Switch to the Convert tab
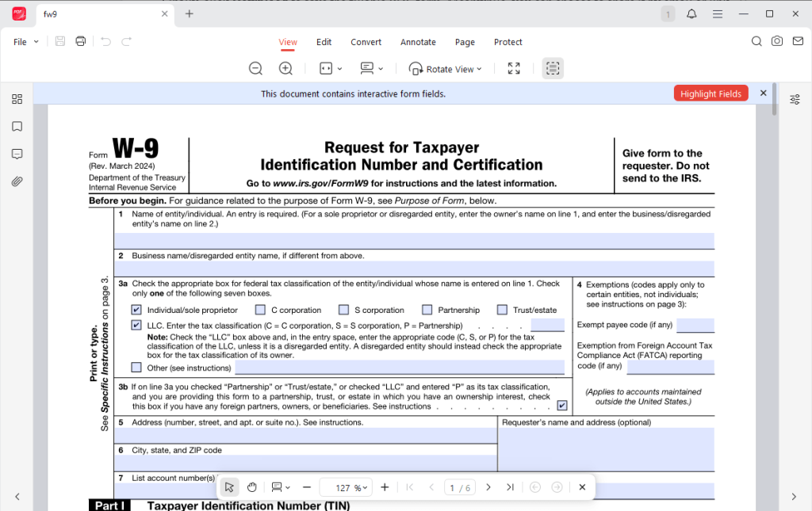Screen dimensions: 812x511 tap(366, 42)
